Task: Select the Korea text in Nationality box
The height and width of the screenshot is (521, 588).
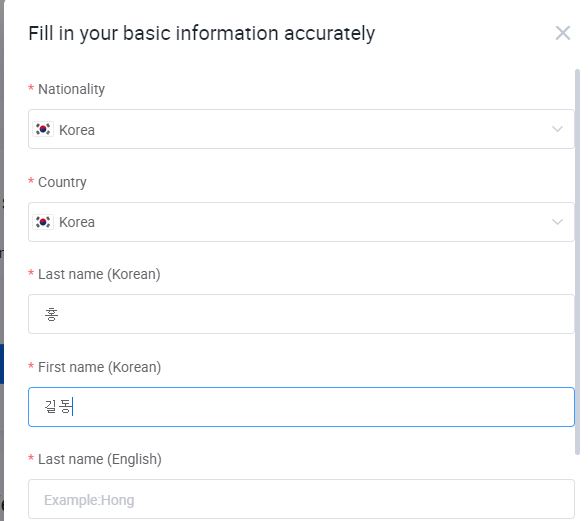Action: pyautogui.click(x=77, y=130)
